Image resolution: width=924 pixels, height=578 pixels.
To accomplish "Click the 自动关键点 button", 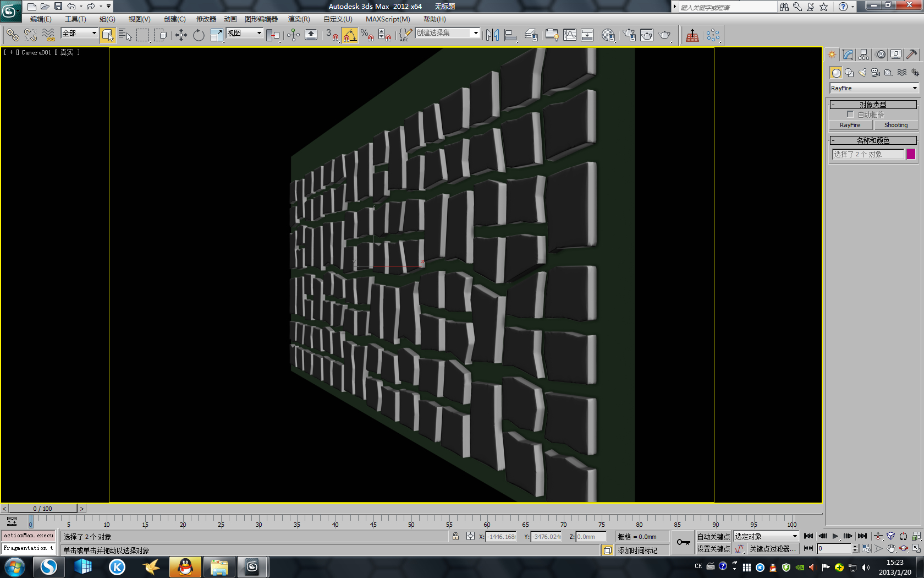I will (713, 537).
